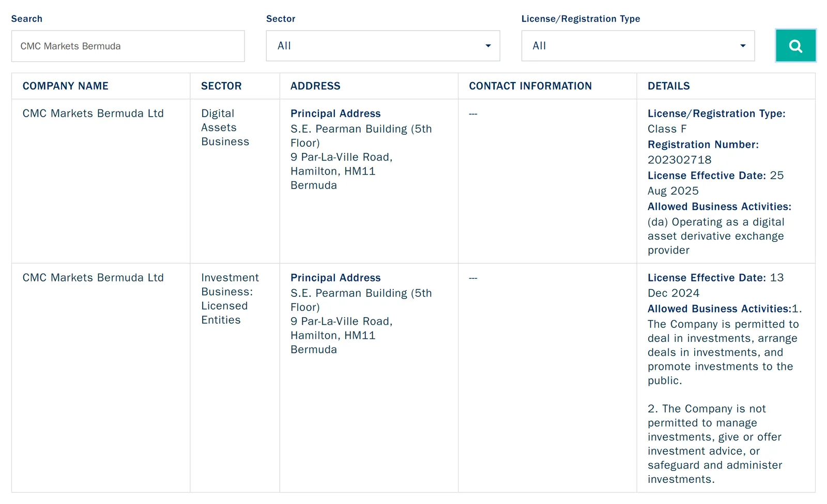Click the COMPANY NAME column header
This screenshot has height=504, width=827.
point(66,86)
